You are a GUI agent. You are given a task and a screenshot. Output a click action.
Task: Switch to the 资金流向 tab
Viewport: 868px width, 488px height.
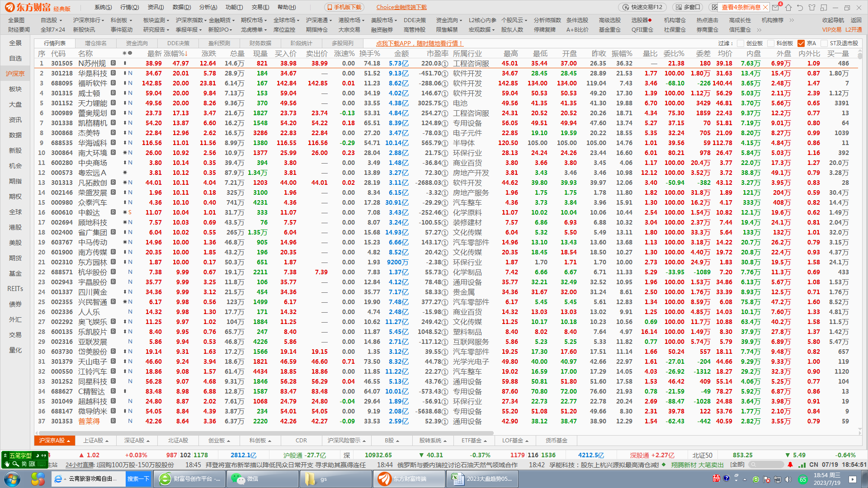[137, 43]
